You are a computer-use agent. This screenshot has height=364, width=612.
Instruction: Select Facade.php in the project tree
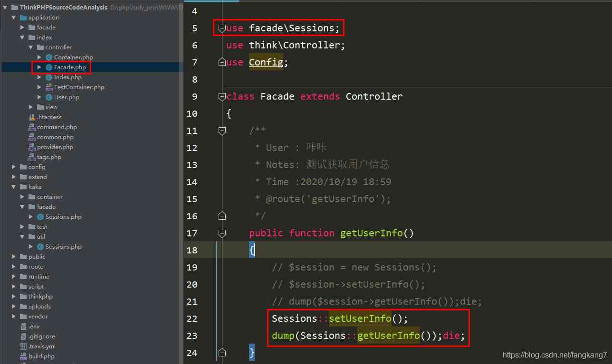click(70, 67)
